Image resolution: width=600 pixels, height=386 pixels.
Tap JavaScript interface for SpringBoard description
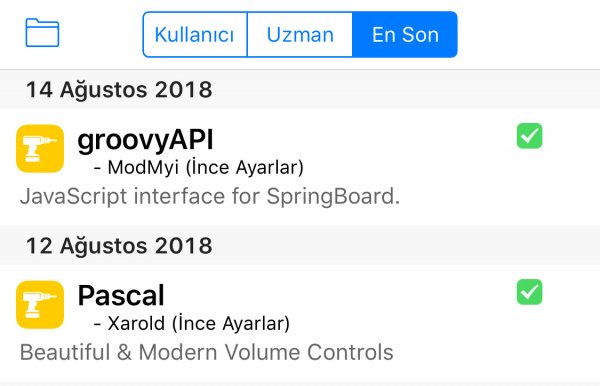click(210, 197)
